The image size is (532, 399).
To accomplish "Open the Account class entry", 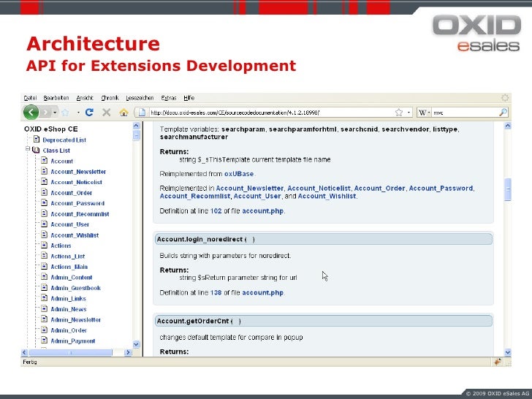I will 61,161.
